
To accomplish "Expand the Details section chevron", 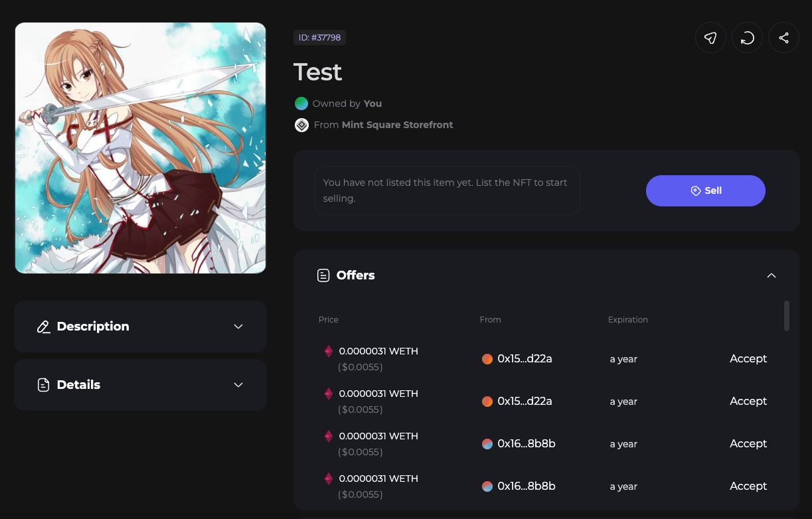I will [x=238, y=385].
